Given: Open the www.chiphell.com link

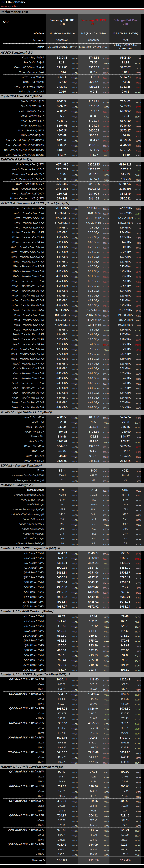Looking at the screenshot, I should 8,6.
